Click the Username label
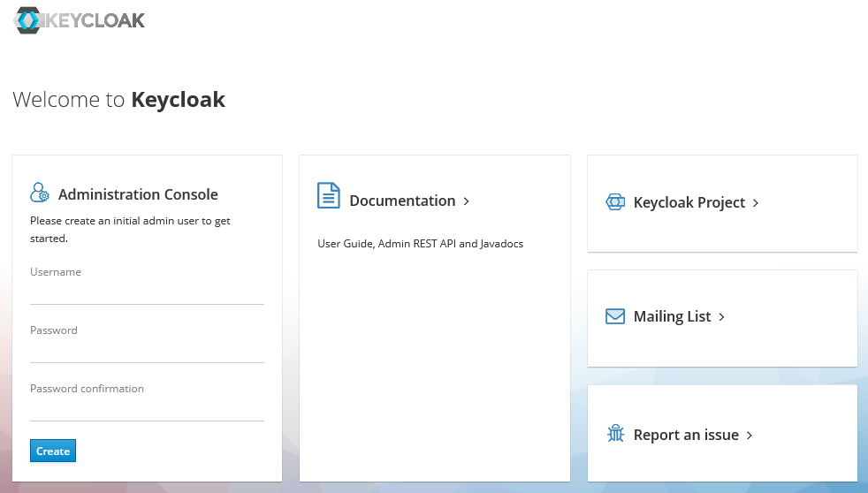 [x=56, y=271]
